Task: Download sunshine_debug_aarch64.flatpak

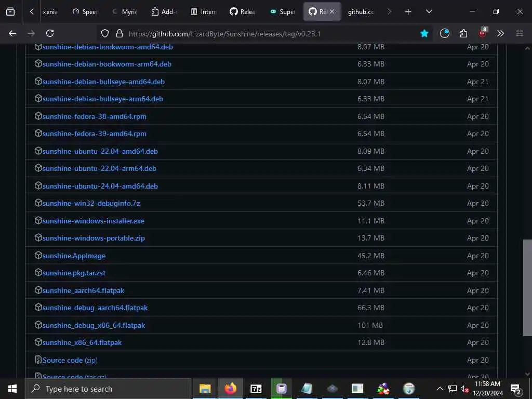Action: tap(95, 308)
